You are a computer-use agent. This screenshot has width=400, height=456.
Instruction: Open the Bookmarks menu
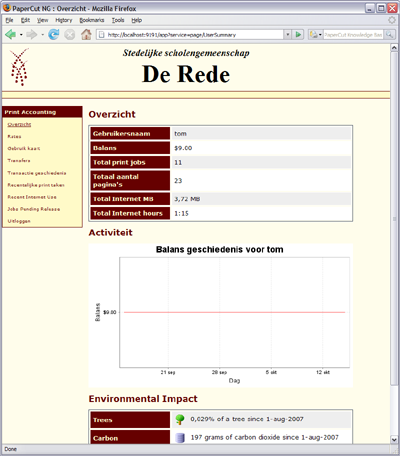92,20
